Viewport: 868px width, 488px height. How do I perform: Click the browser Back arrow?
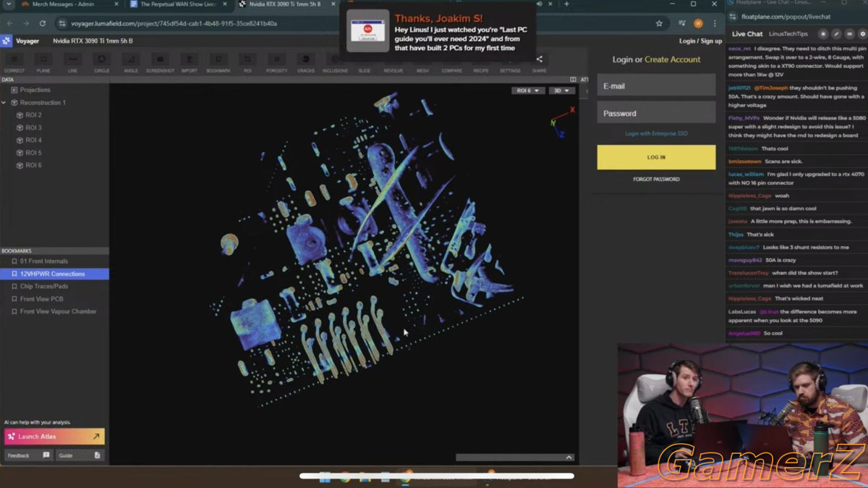pyautogui.click(x=9, y=23)
